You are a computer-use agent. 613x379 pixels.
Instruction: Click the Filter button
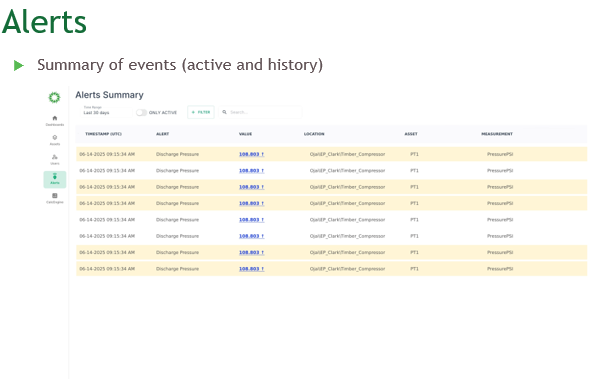click(201, 112)
